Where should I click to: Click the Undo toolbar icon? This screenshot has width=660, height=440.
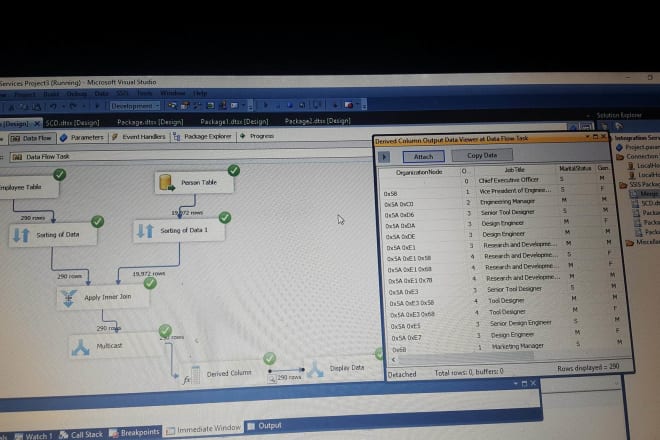tap(53, 107)
